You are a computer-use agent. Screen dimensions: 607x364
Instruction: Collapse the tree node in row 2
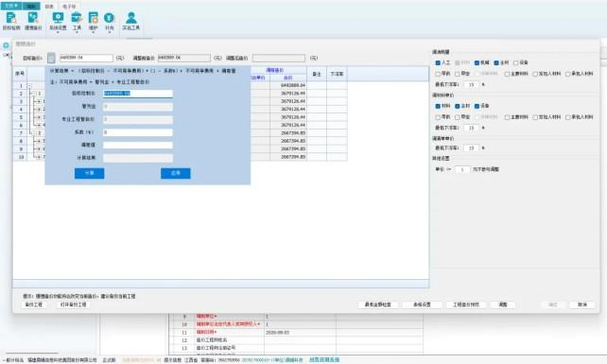(x=34, y=94)
